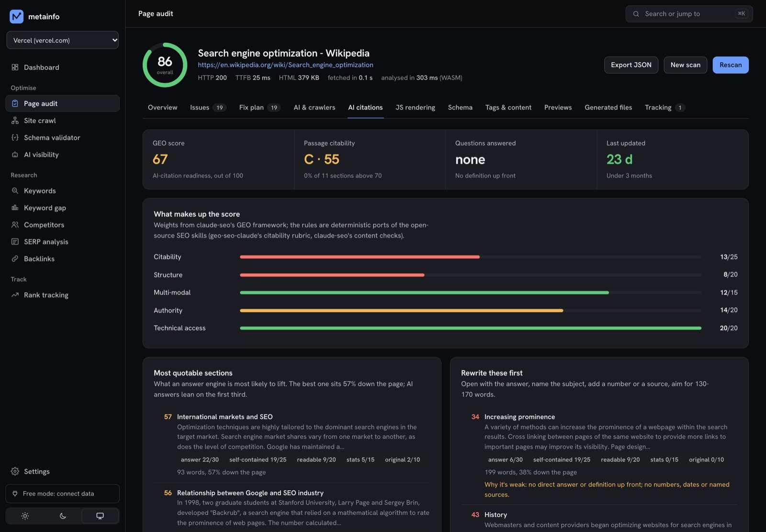Open the Tags & content tab
This screenshot has width=766, height=532.
508,107
